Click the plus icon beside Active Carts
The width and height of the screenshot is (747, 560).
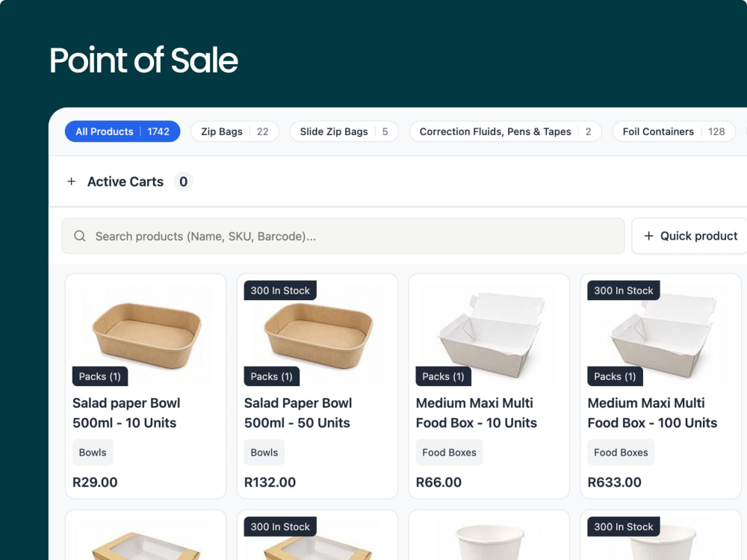(72, 181)
